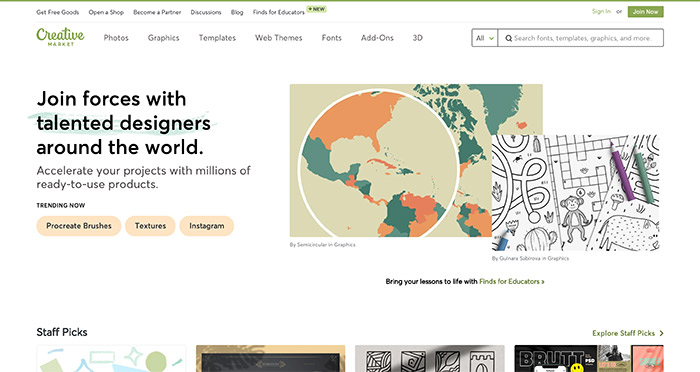
Task: Open the 3D menu
Action: coord(417,38)
